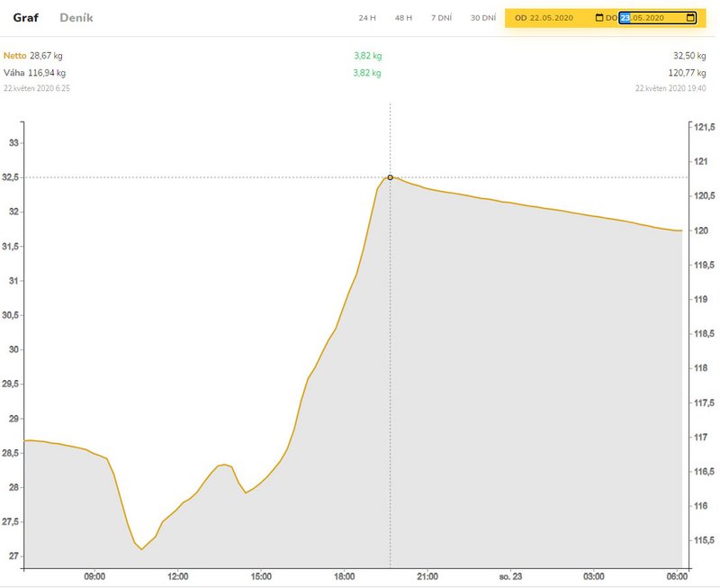Click the 30 left axis label
720x588 pixels.
(13, 349)
